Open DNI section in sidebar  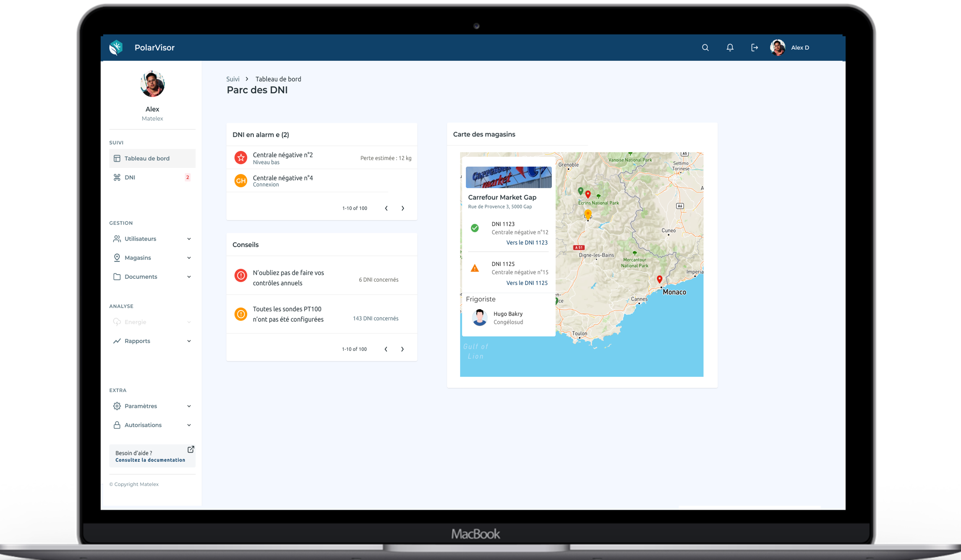tap(152, 177)
